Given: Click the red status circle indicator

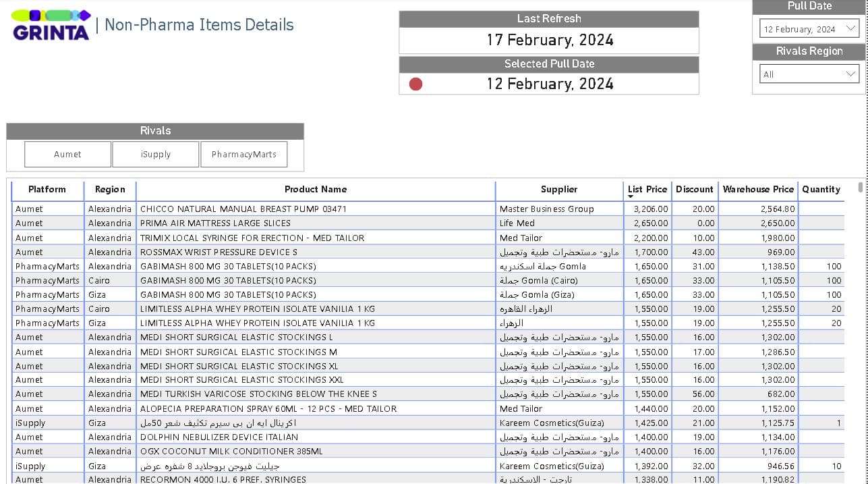Looking at the screenshot, I should (x=415, y=84).
